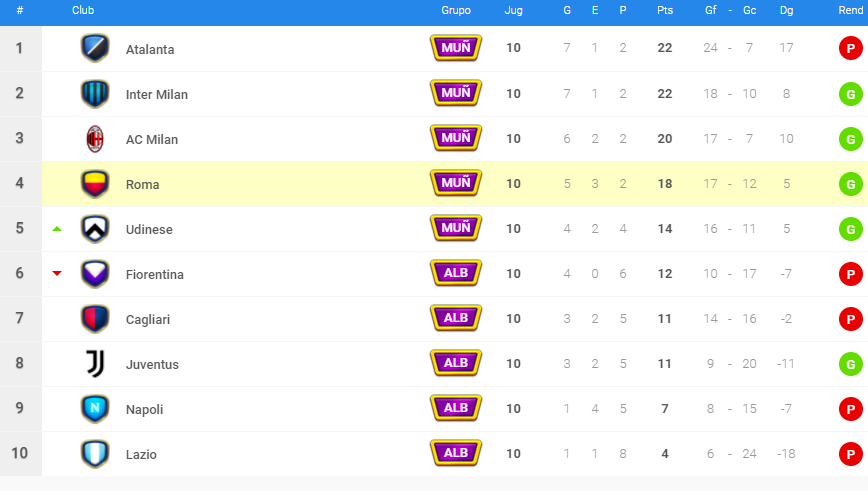
Task: Click Fiorentina's red down arrow indicator
Action: 57,273
